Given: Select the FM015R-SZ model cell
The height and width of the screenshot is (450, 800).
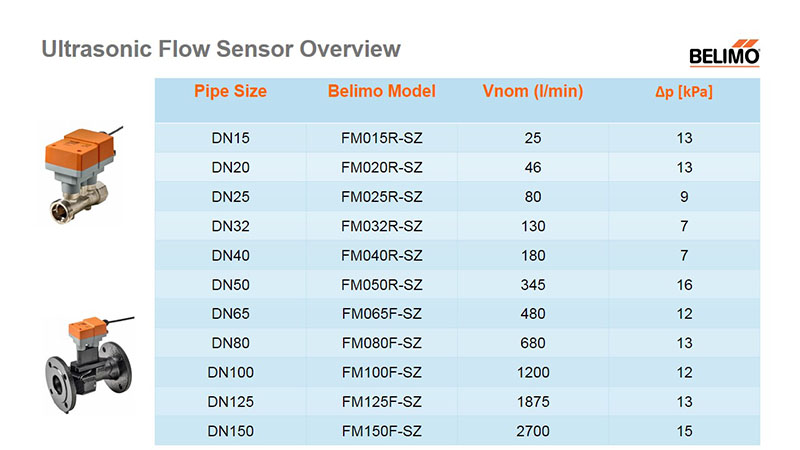Looking at the screenshot, I should point(382,138).
